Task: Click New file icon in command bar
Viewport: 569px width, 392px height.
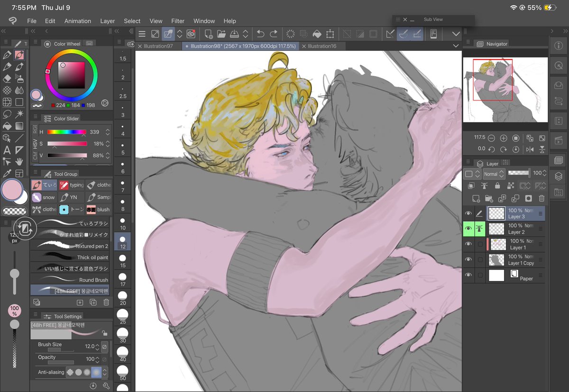Action: (x=208, y=34)
